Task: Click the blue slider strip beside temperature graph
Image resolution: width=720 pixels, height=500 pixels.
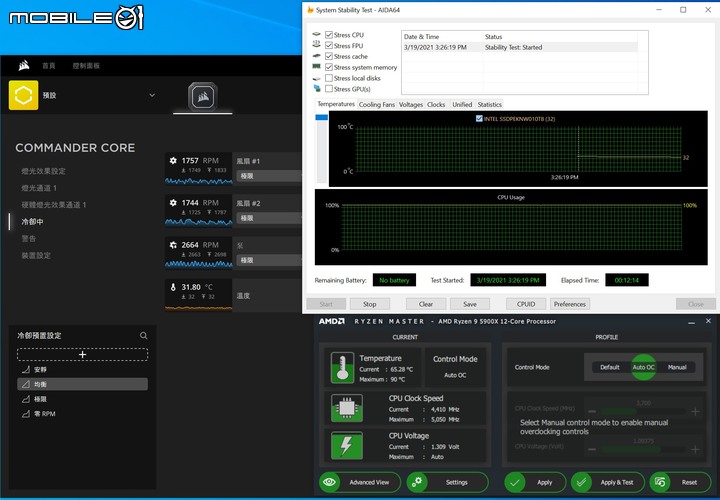Action: click(x=321, y=117)
